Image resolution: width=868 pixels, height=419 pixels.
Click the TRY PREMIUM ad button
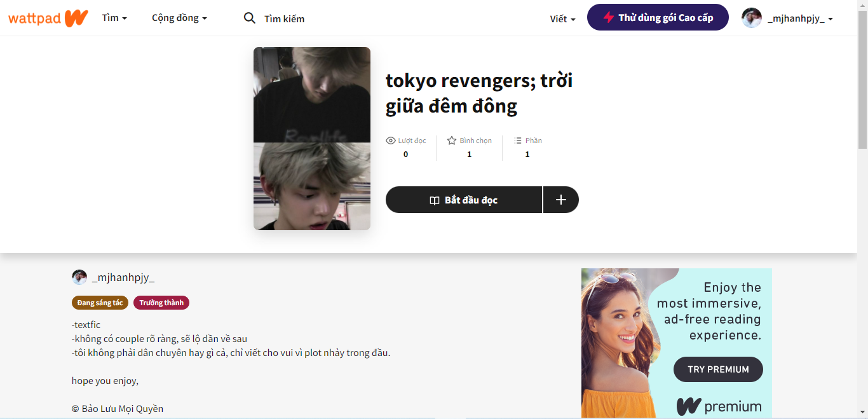click(x=718, y=369)
